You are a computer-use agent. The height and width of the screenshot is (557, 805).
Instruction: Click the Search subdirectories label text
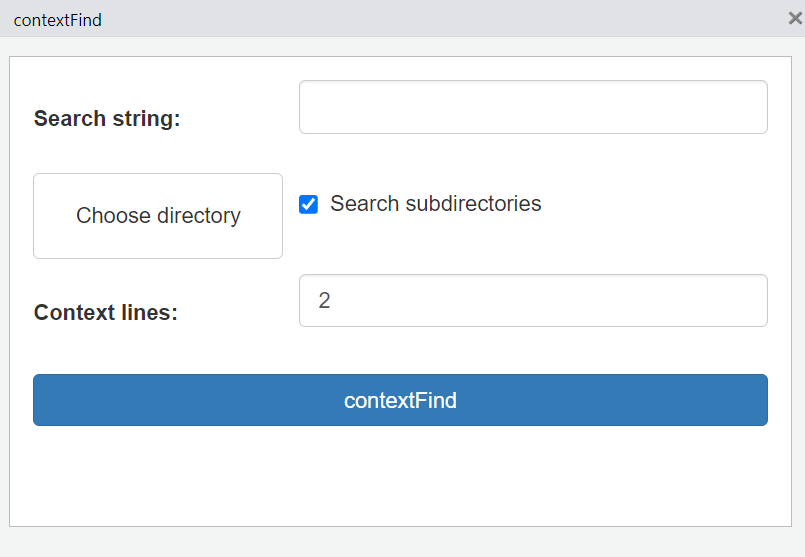coord(435,204)
